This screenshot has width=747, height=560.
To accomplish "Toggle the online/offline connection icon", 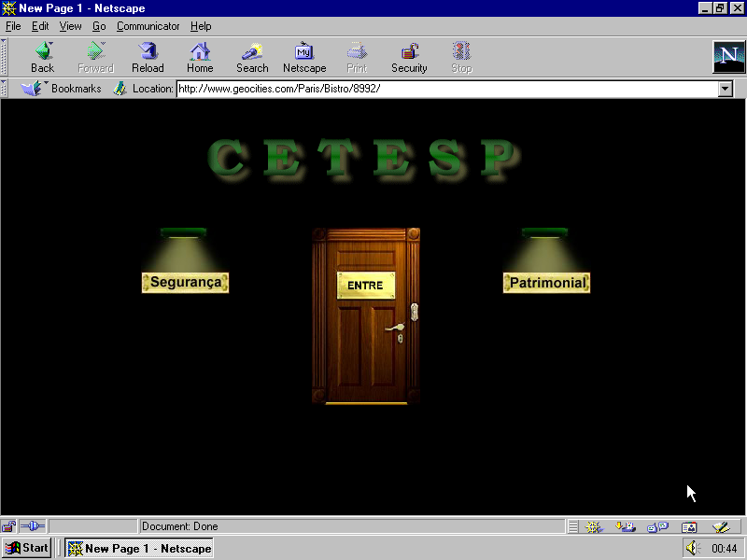I will point(33,526).
